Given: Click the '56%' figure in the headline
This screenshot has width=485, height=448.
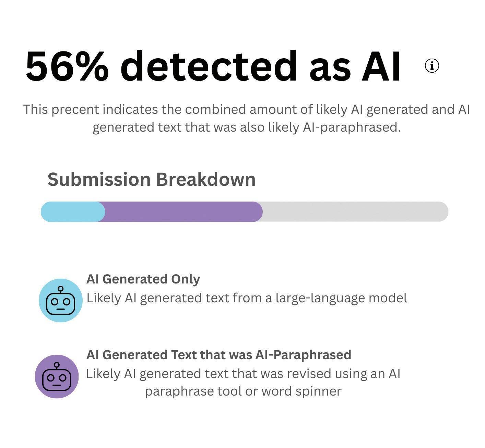Looking at the screenshot, I should click(67, 66).
